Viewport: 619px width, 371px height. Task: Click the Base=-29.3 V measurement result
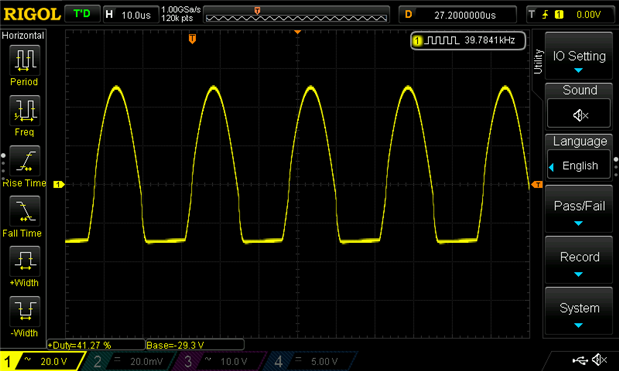click(x=195, y=345)
